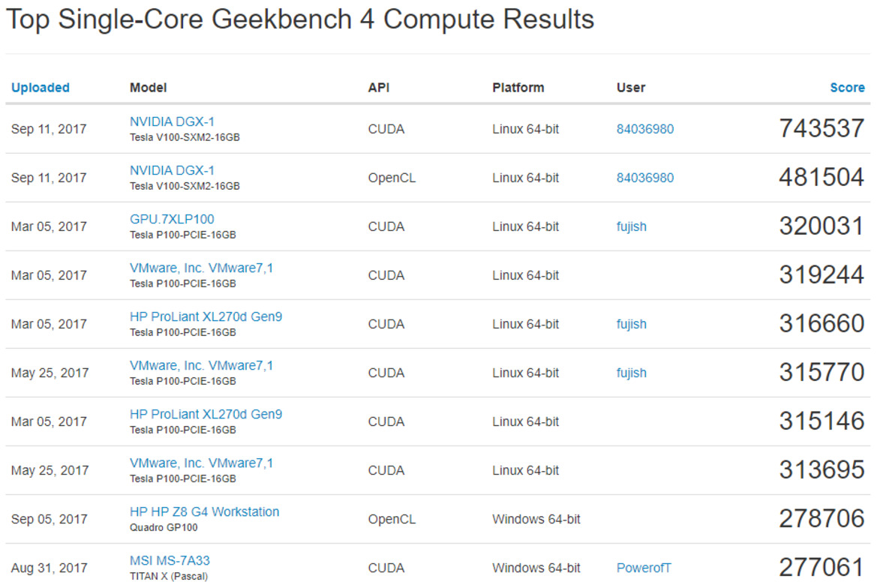Open VMware7,1 result scoring 313695
This screenshot has width=877, height=588.
[x=201, y=463]
